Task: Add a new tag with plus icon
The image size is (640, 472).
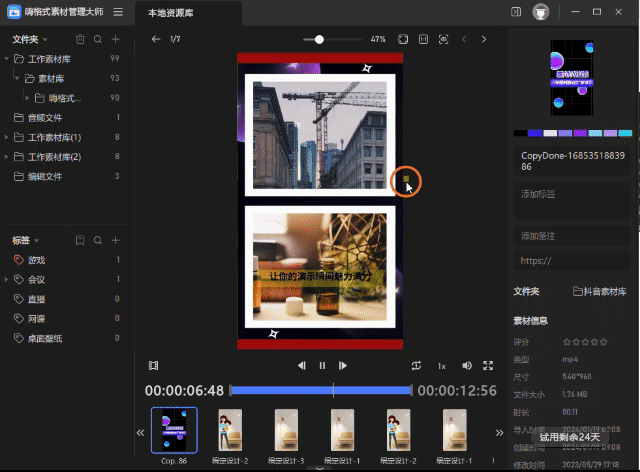Action: click(116, 240)
